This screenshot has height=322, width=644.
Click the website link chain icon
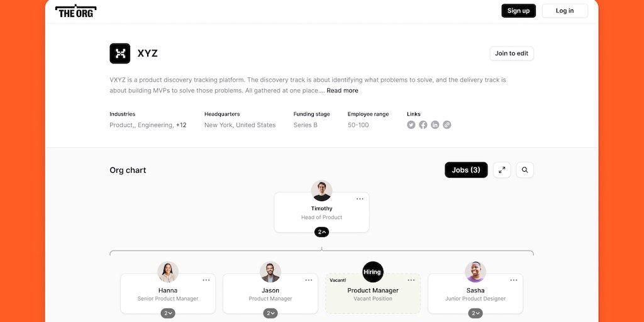click(x=447, y=125)
